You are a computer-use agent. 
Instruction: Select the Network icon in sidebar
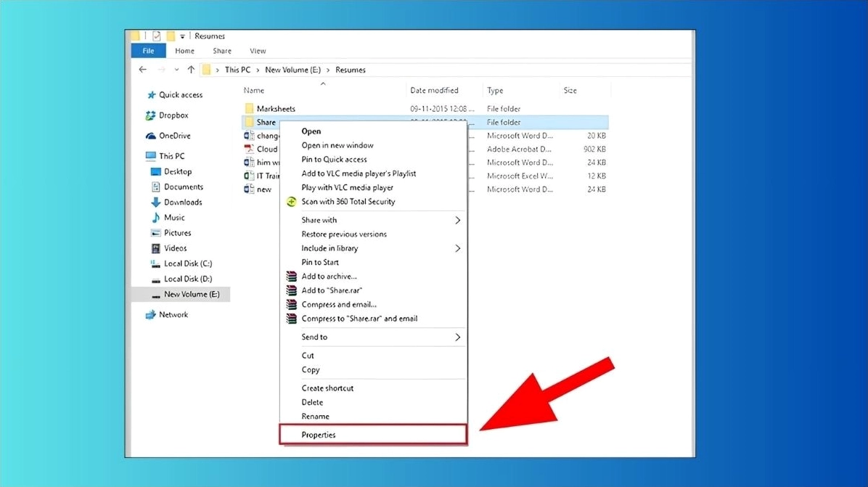pos(150,315)
